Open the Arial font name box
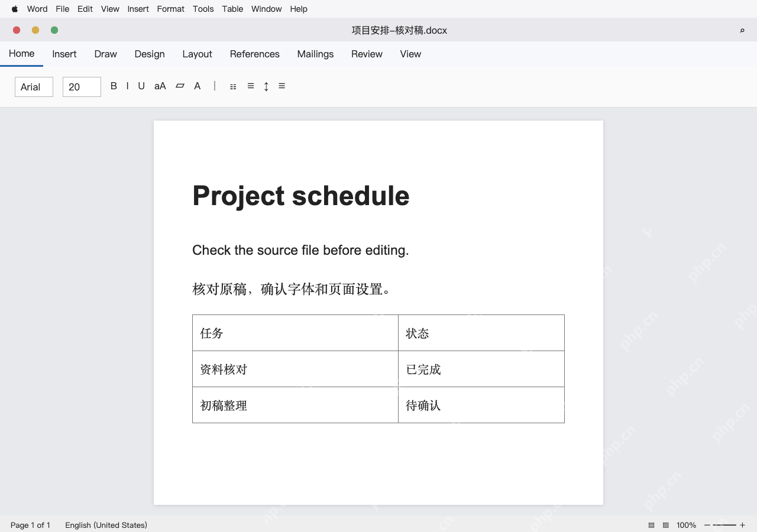The height and width of the screenshot is (532, 757). 34,87
